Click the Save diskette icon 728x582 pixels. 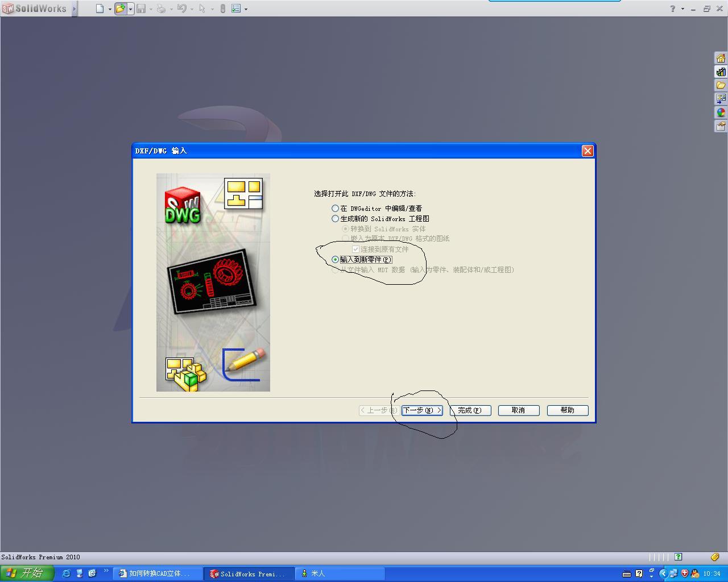click(141, 9)
